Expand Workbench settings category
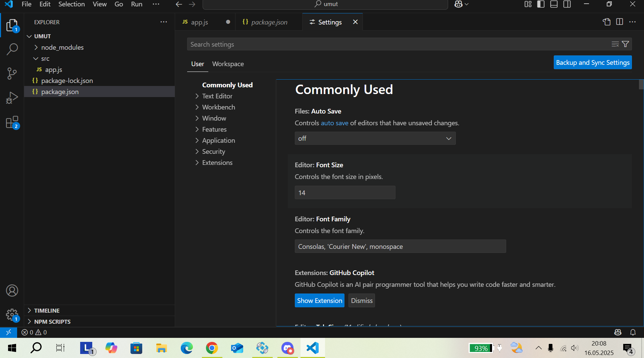Viewport: 644px width, 358px height. point(218,107)
